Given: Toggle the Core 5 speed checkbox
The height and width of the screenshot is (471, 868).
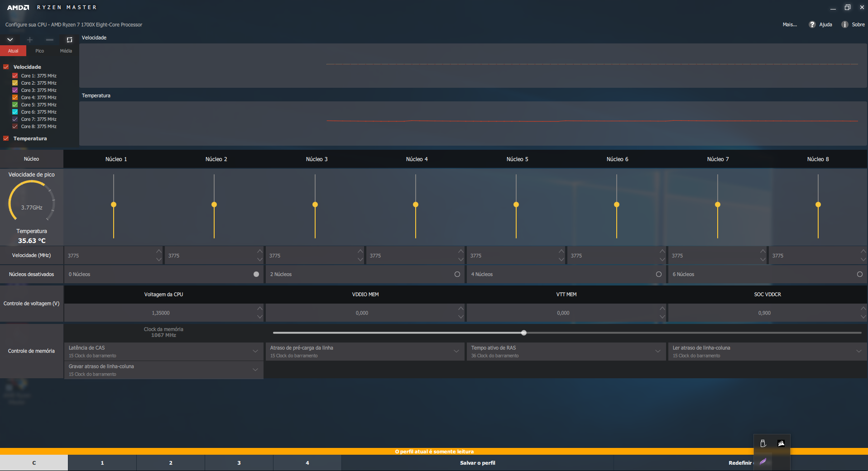Looking at the screenshot, I should coord(15,105).
